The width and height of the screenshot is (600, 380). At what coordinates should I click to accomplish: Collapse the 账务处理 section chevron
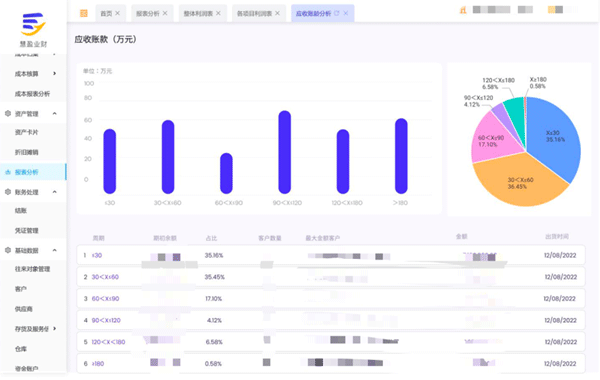point(54,192)
